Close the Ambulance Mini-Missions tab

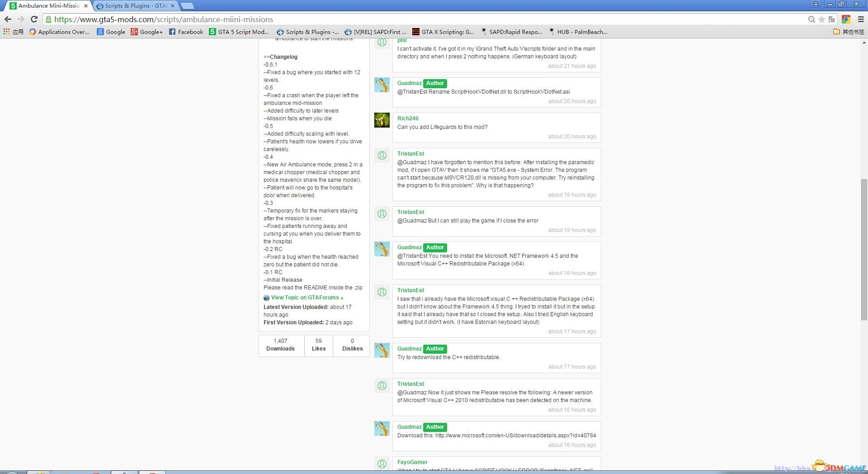(86, 6)
